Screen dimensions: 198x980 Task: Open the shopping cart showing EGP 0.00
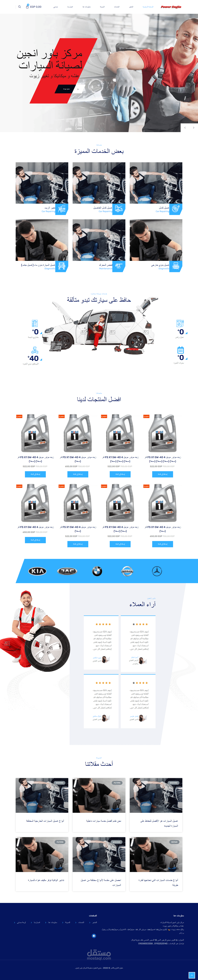tap(33, 7)
